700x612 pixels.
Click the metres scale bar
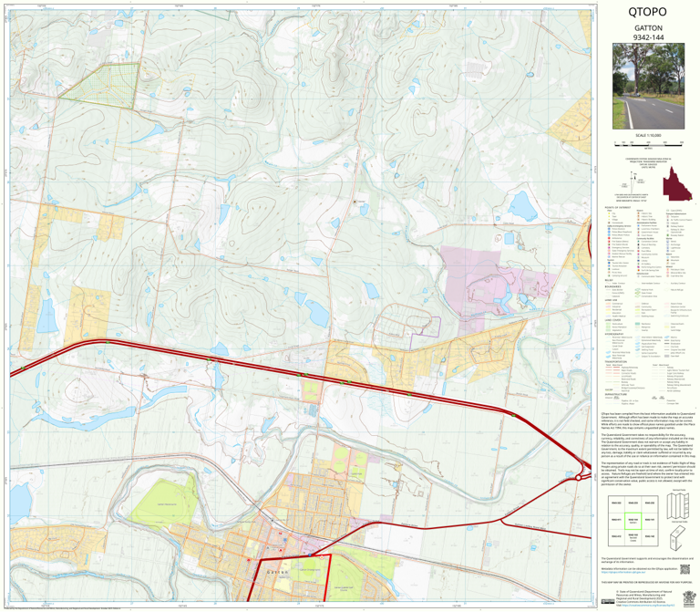point(648,143)
